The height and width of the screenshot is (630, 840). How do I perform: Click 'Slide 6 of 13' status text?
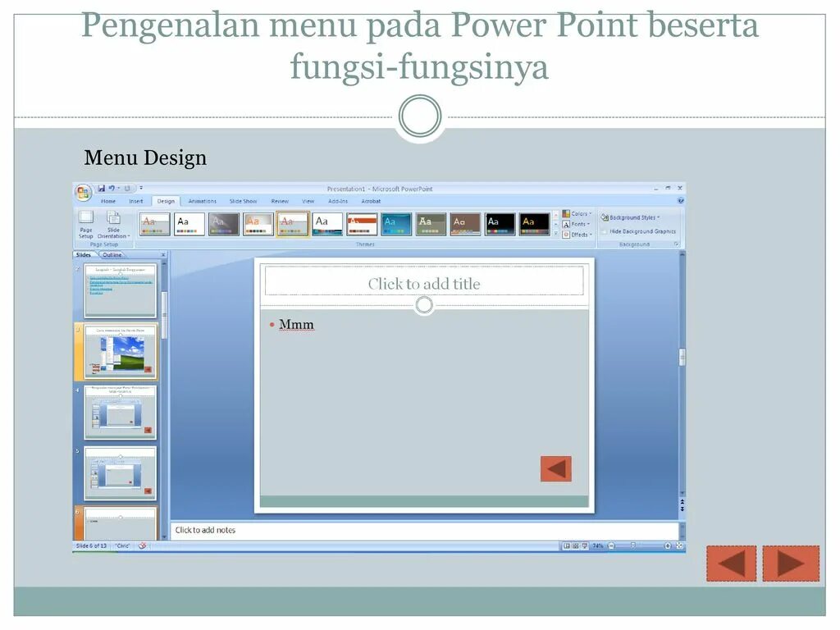[91, 546]
